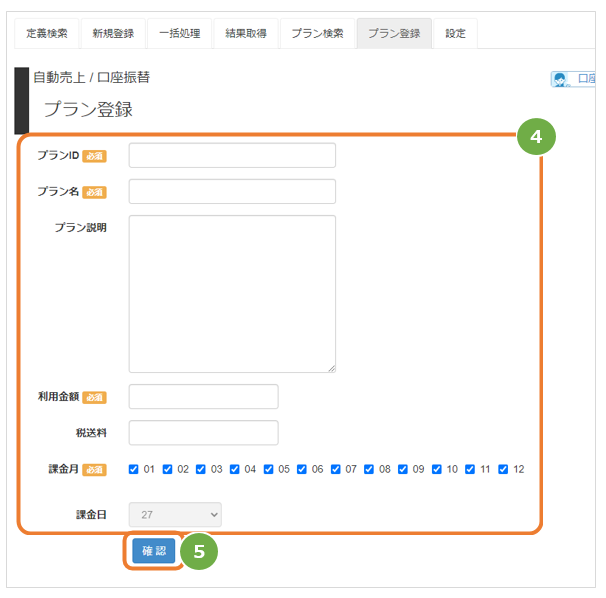606x598 pixels.
Task: Focus the プラン説明 text area
Action: click(x=232, y=294)
